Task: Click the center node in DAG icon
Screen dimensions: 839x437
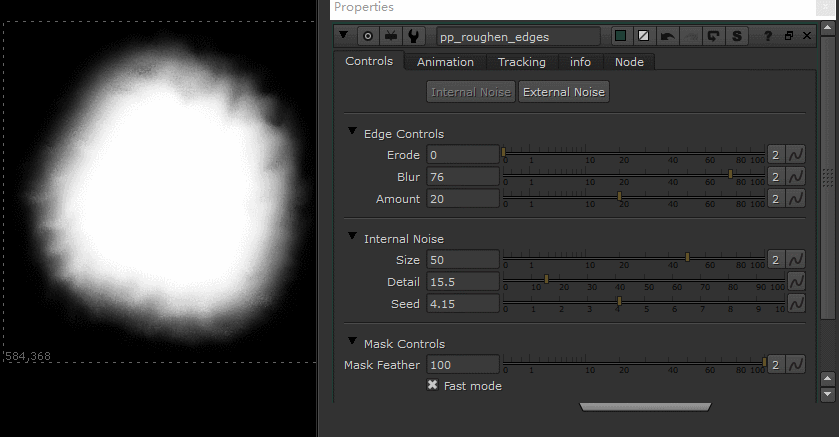Action: (368, 36)
